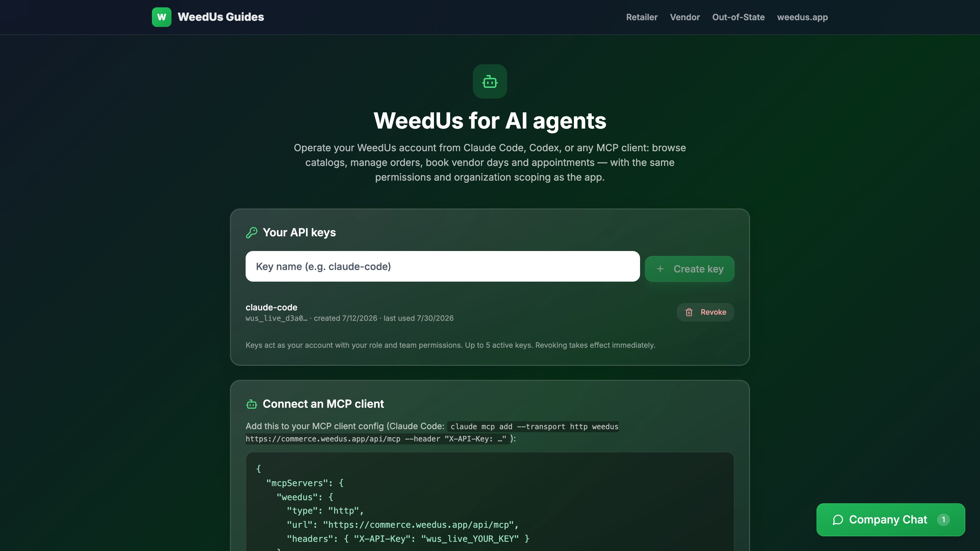The image size is (980, 551).
Task: Open the Company Chat button
Action: click(891, 520)
